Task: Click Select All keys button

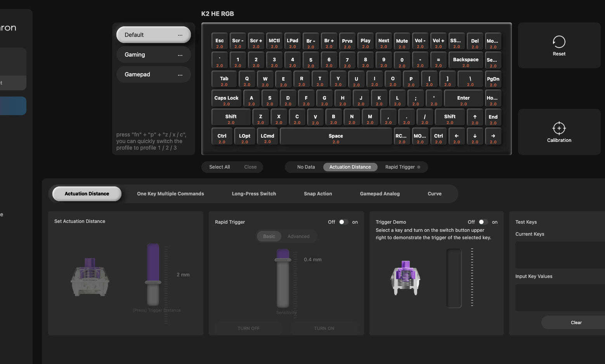Action: 219,167
